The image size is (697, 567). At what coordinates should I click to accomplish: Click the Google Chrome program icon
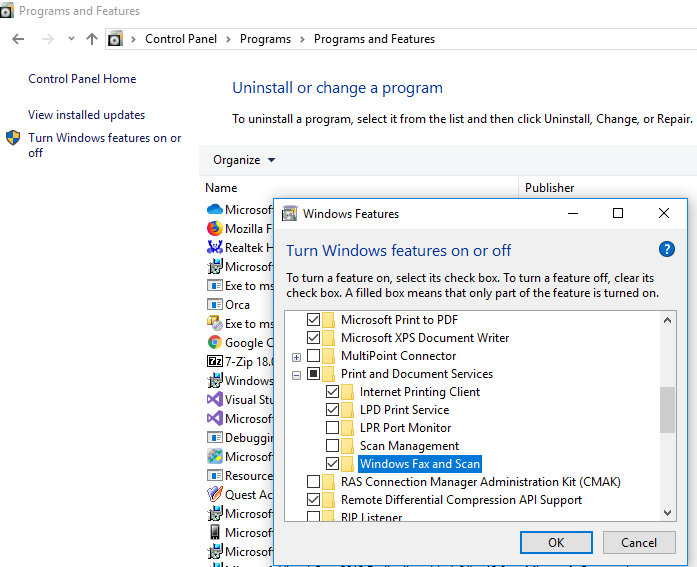(x=214, y=342)
